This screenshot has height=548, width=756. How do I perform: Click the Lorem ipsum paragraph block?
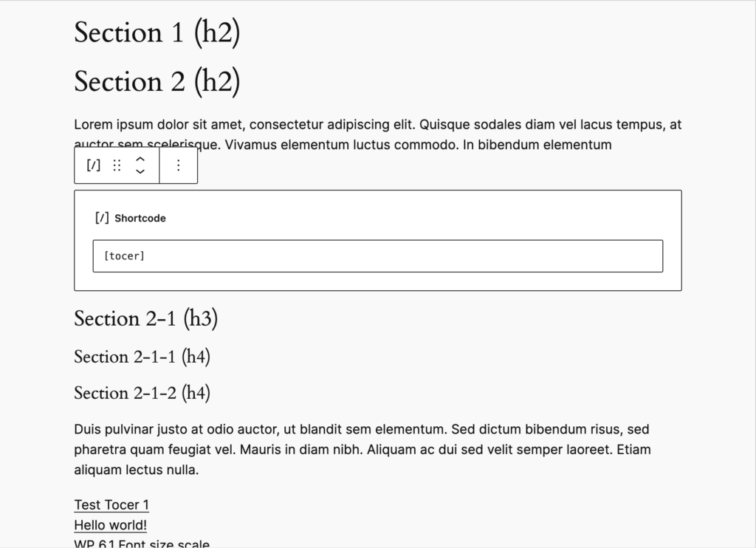coord(378,134)
